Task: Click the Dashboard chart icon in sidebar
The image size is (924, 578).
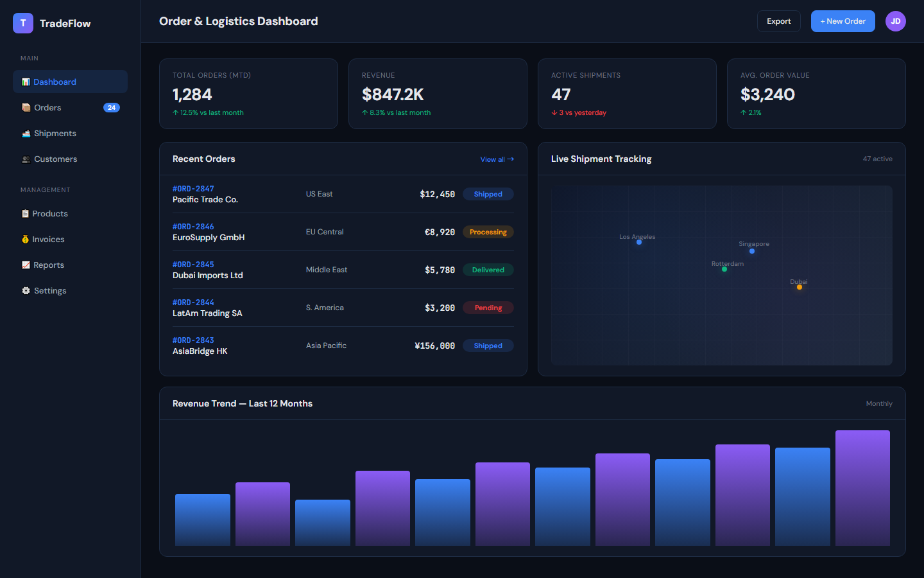Action: pyautogui.click(x=26, y=82)
